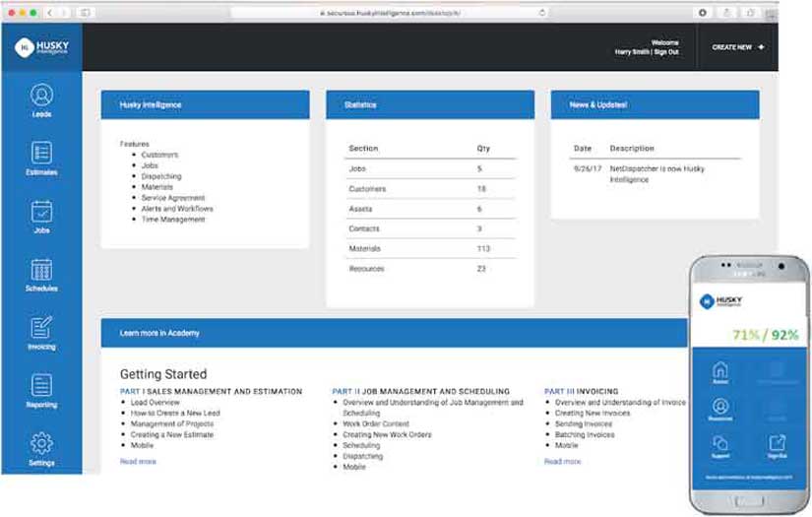
Task: Click the Customers row in Statistics table
Action: [430, 188]
